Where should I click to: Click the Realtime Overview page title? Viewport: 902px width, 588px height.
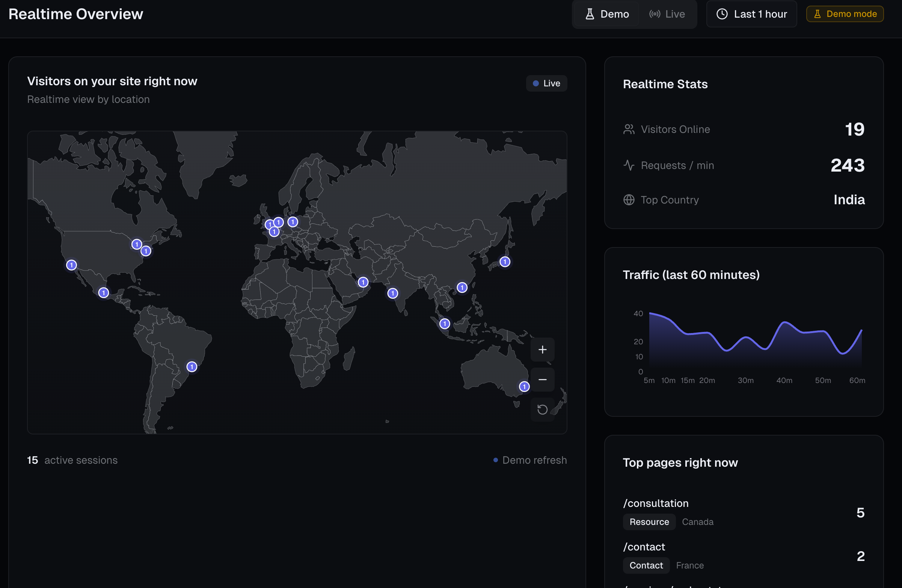(x=76, y=14)
